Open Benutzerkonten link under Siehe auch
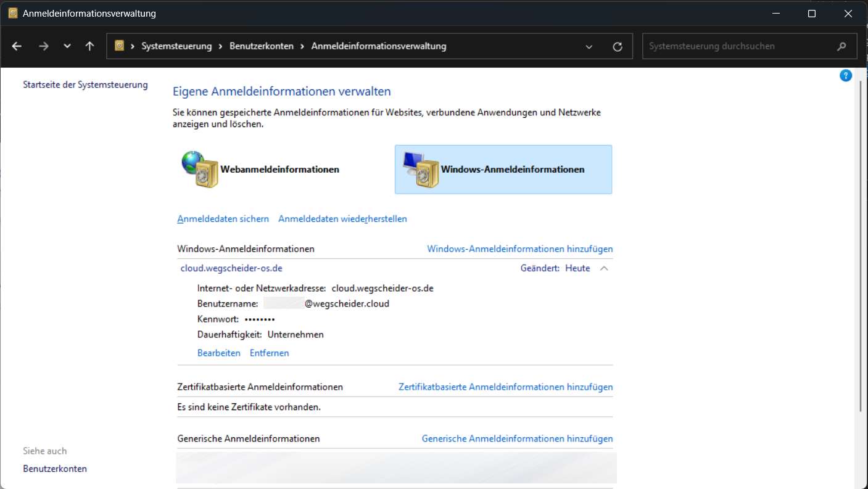Screen dimensions: 868x489 [x=55, y=469]
